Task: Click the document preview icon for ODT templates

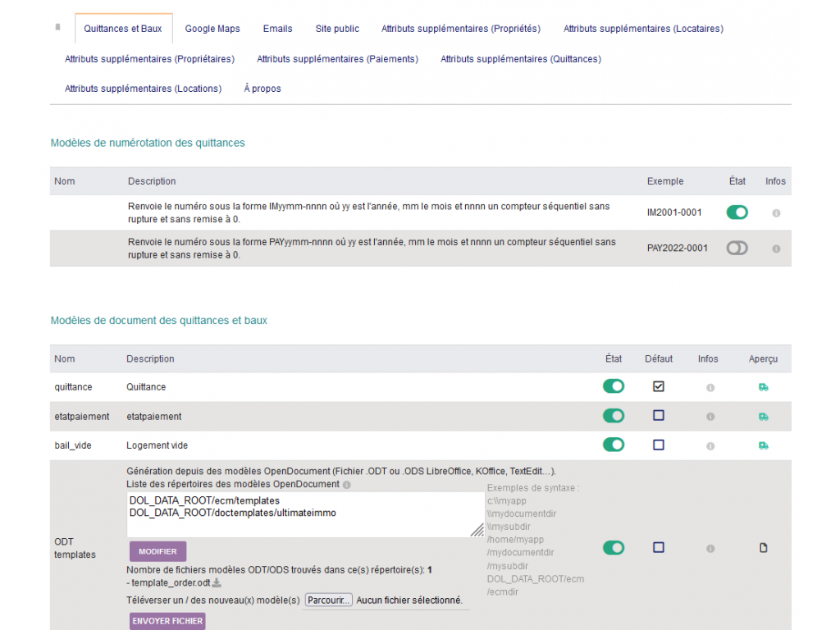Action: pos(764,547)
